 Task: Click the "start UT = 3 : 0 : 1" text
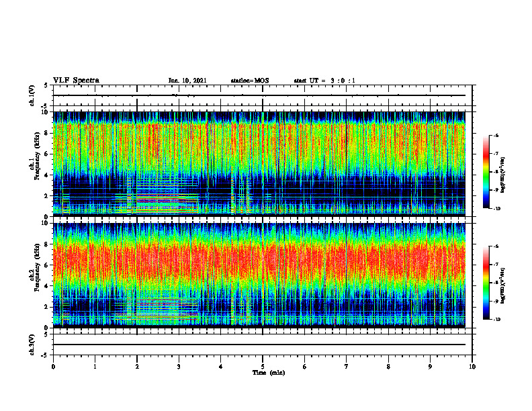pos(324,81)
